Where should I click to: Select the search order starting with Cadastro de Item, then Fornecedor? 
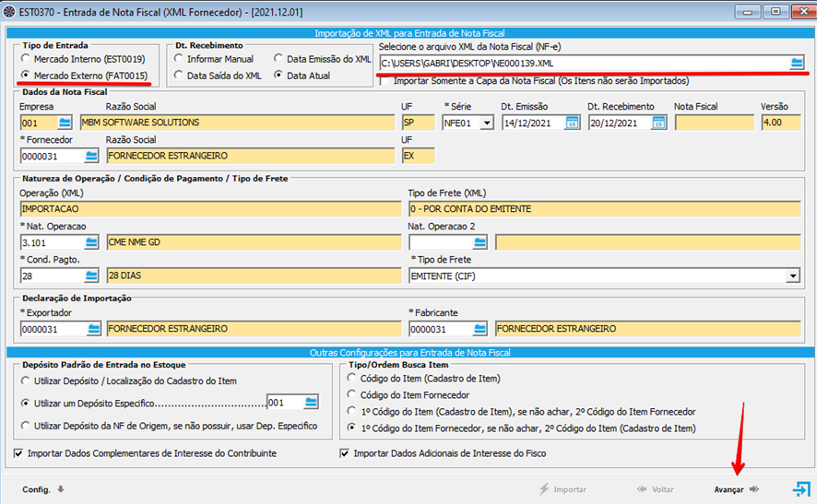522,412
